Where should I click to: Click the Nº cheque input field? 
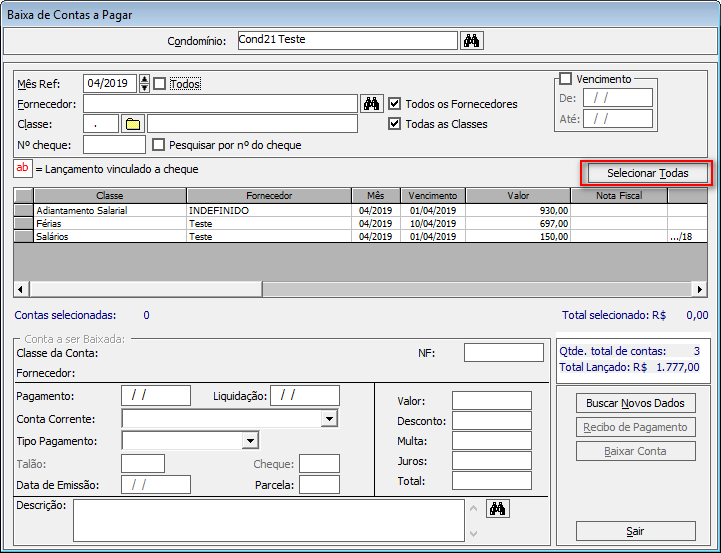pos(114,145)
